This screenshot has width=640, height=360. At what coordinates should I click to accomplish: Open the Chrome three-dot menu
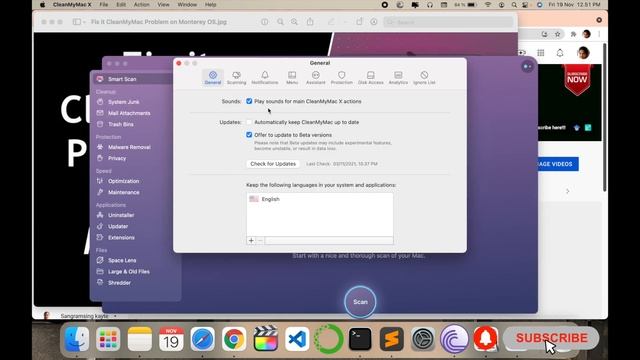(x=599, y=35)
